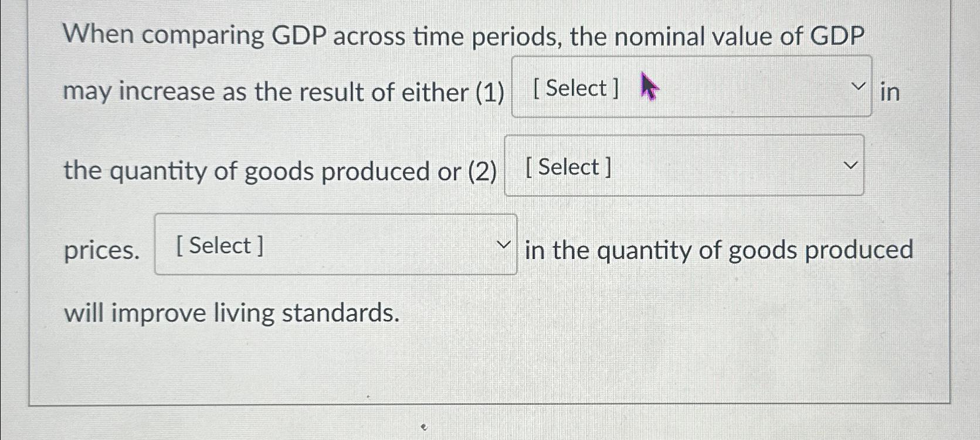Expand the chevron on the second dropdown
This screenshot has height=440, width=980.
click(852, 166)
